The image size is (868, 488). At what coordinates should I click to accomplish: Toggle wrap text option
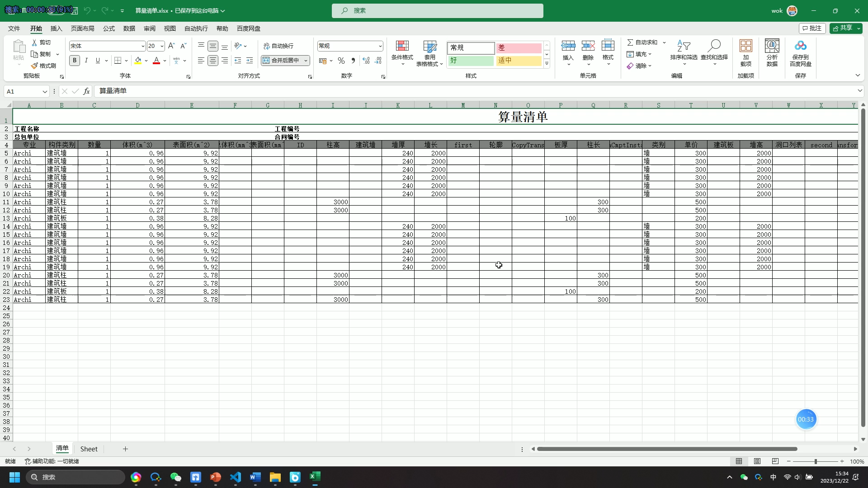278,46
